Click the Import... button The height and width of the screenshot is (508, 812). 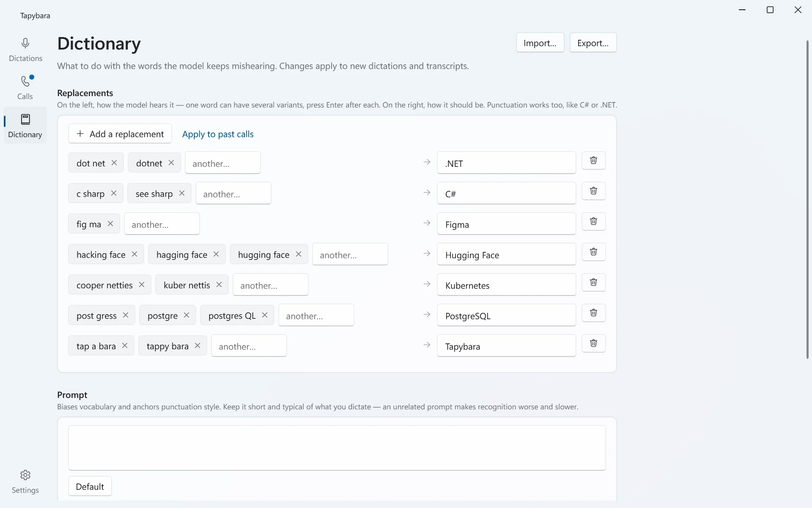point(540,43)
